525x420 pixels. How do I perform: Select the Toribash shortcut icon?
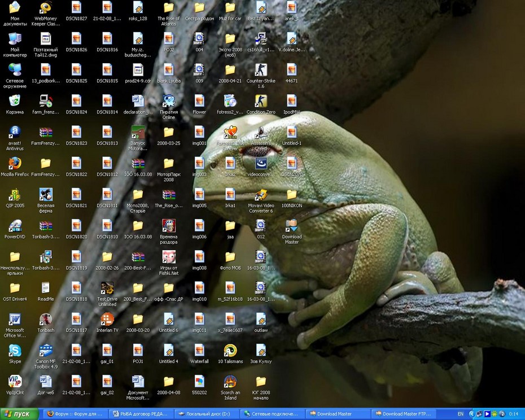[x=46, y=322]
